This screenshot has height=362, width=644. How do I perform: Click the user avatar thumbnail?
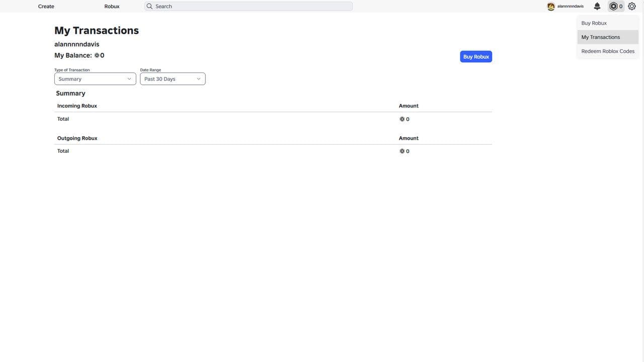point(551,7)
